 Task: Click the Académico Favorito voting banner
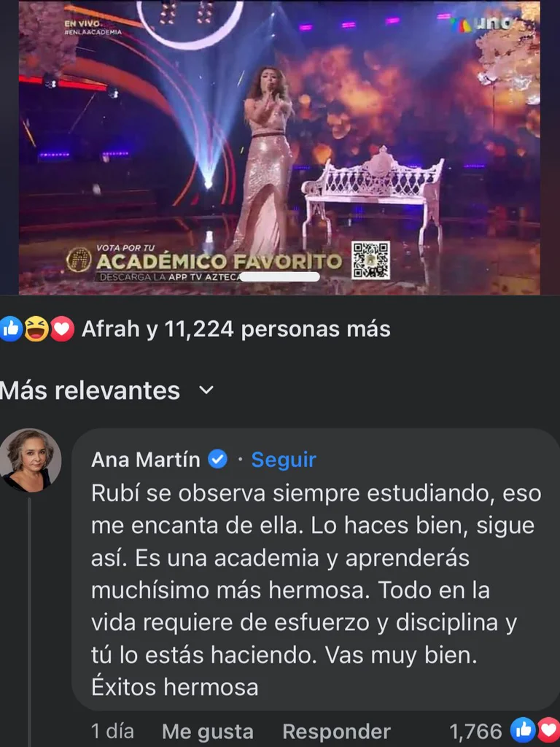tap(205, 263)
